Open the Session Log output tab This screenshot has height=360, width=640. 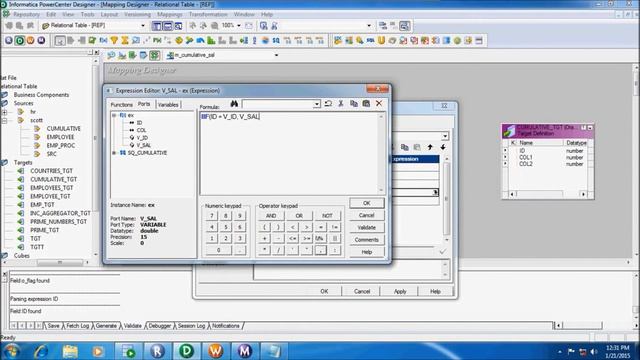191,326
